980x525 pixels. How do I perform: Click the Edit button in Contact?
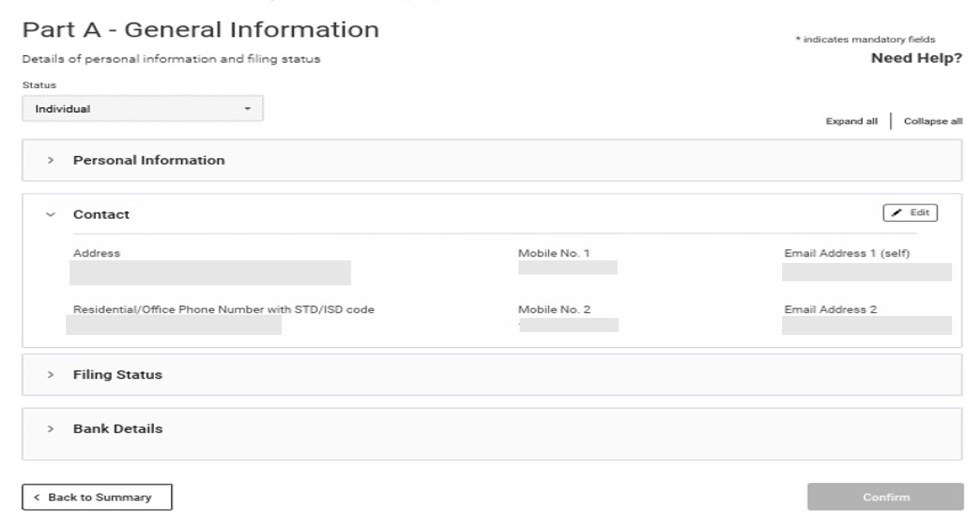(910, 213)
